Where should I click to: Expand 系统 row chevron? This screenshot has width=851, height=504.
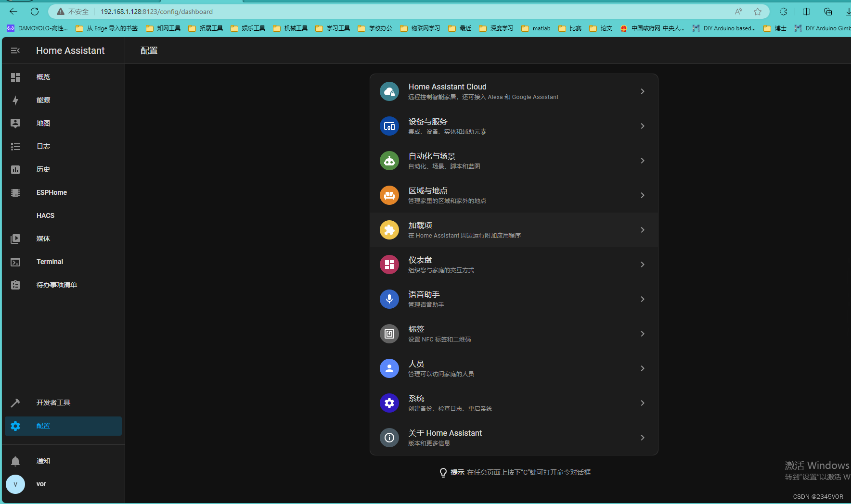coord(643,403)
